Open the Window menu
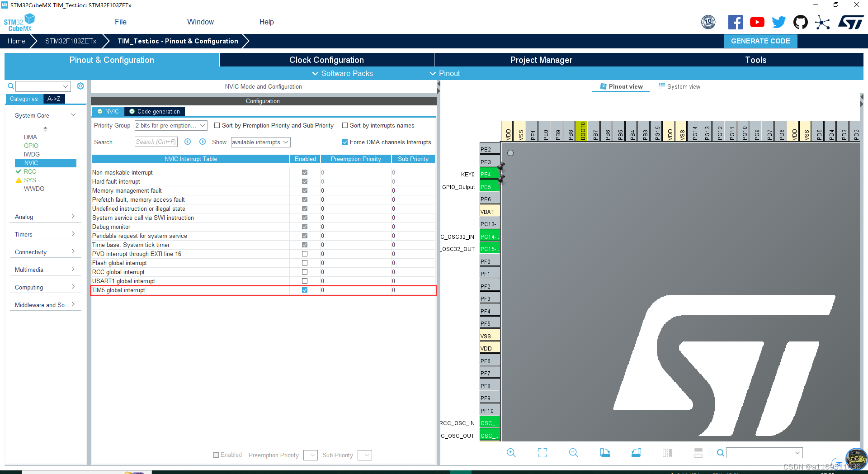This screenshot has height=474, width=868. click(x=200, y=22)
